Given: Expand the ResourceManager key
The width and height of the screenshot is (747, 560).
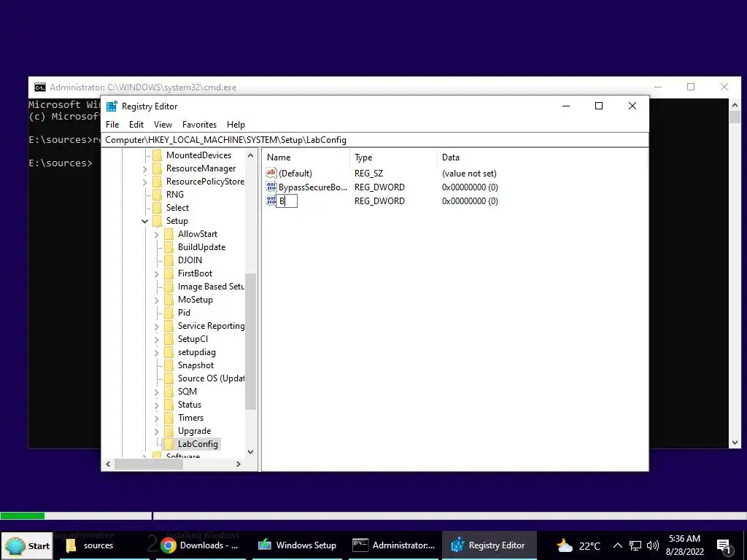Looking at the screenshot, I should tap(145, 168).
